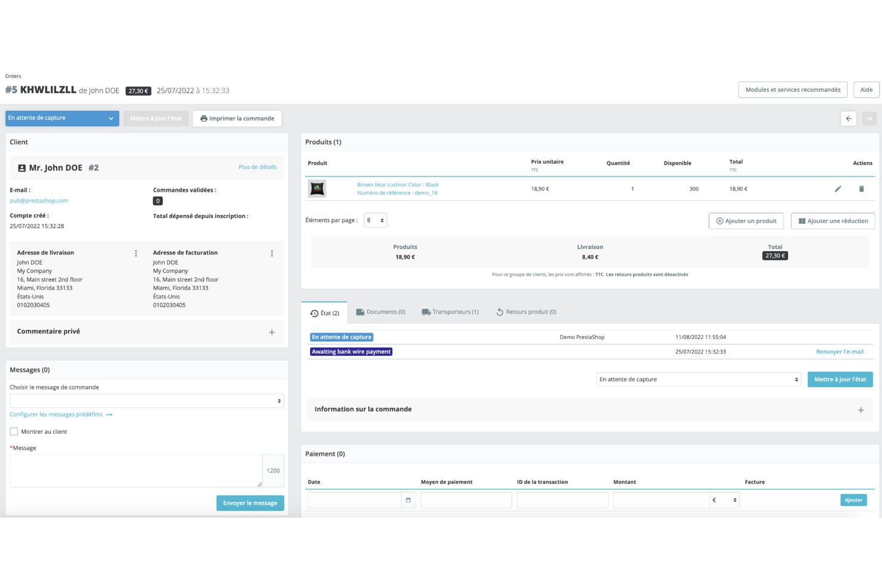
Task: Expand the Information sur la commande section
Action: point(861,409)
